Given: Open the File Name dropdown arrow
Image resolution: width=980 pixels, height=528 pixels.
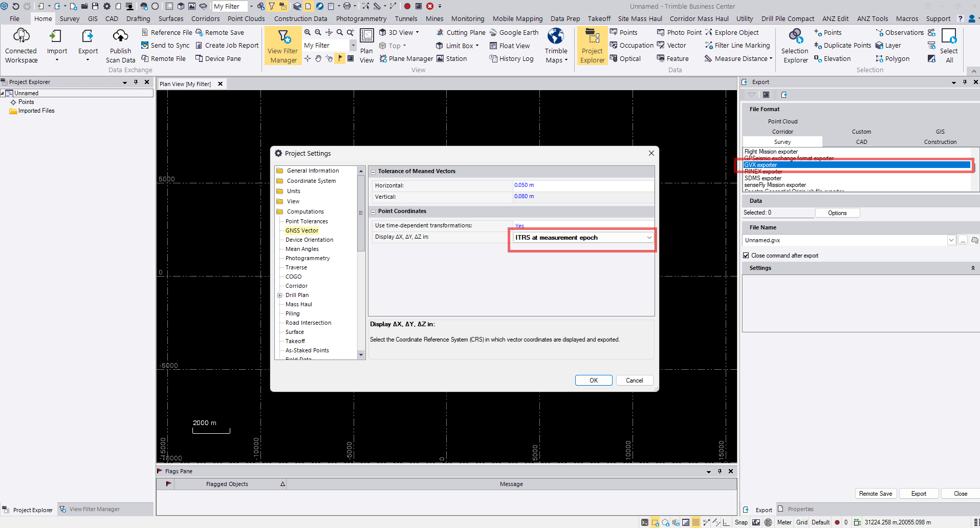Looking at the screenshot, I should click(951, 240).
